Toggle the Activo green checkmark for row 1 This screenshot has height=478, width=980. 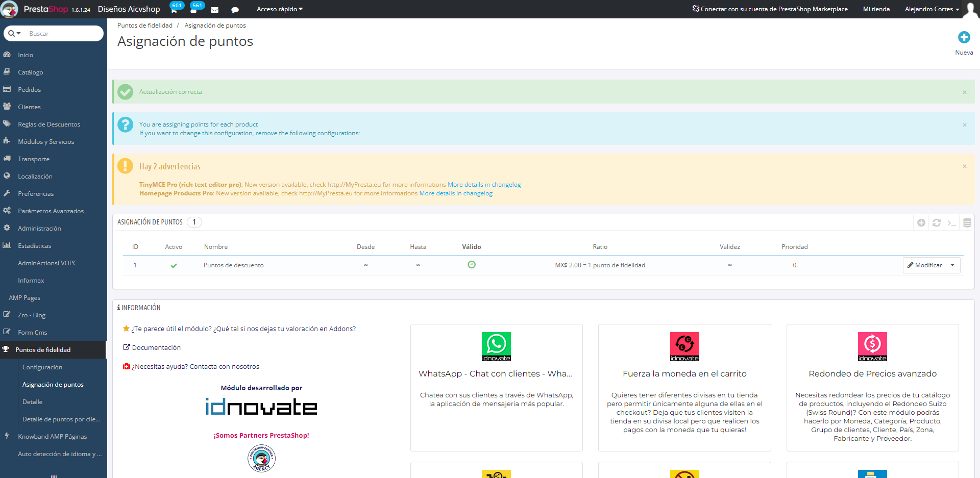tap(174, 265)
